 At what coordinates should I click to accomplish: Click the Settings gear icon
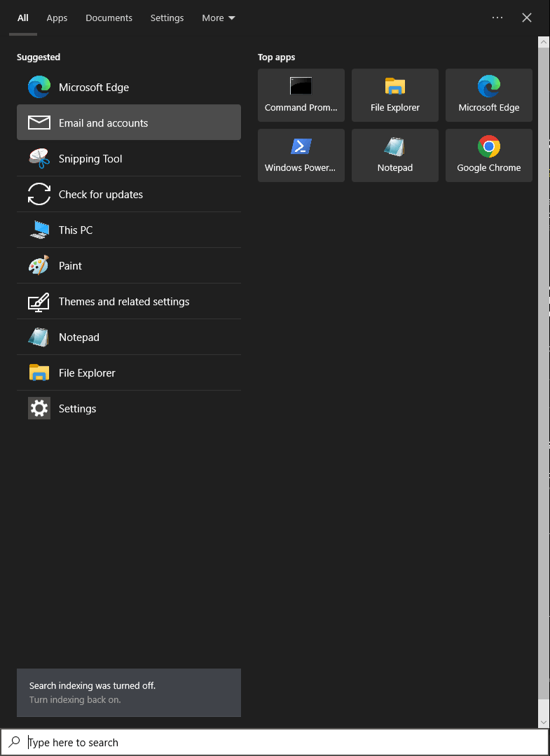coord(39,408)
